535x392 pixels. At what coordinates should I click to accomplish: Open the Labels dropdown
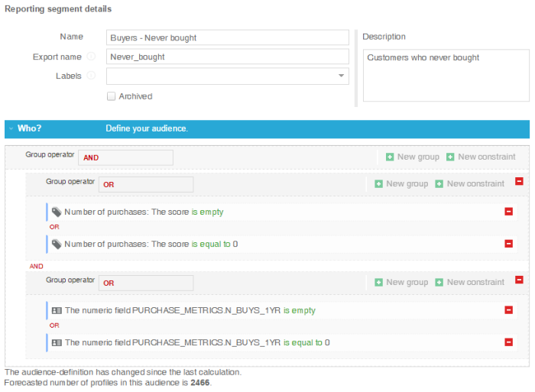[x=341, y=76]
